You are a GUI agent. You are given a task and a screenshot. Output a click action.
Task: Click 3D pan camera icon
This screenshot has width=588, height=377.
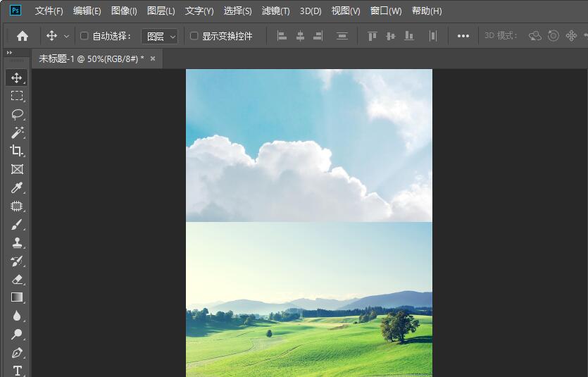tap(571, 36)
